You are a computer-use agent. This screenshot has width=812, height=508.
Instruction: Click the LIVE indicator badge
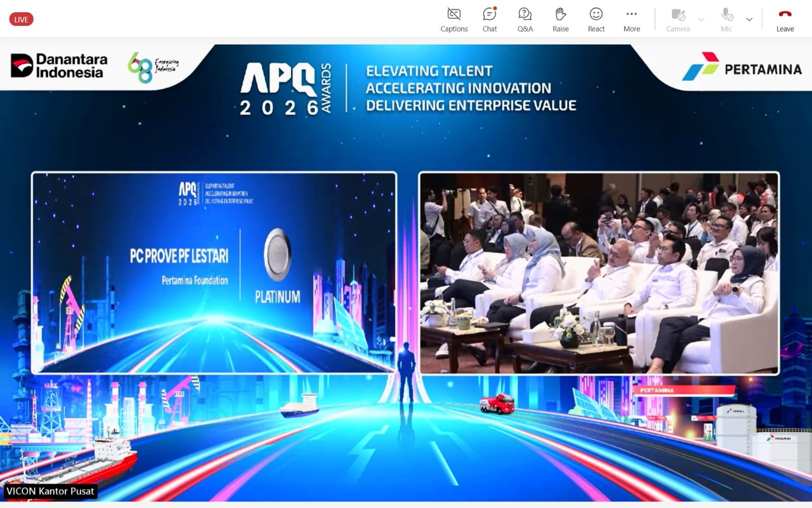tap(21, 19)
